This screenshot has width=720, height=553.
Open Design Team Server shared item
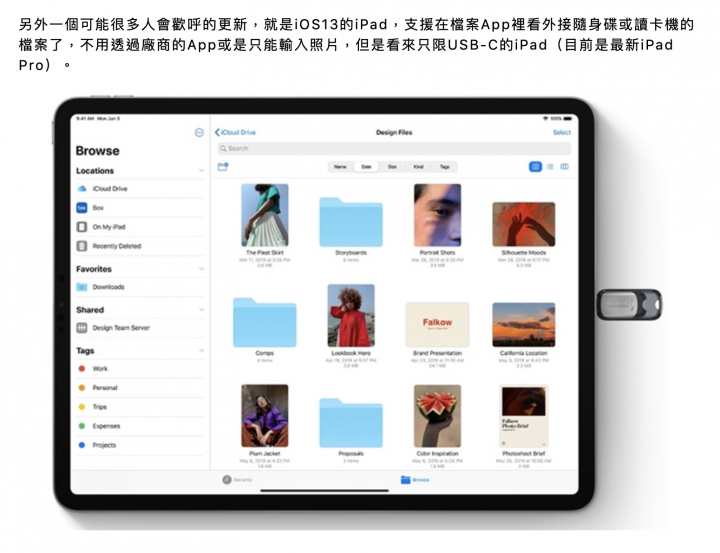pos(140,328)
